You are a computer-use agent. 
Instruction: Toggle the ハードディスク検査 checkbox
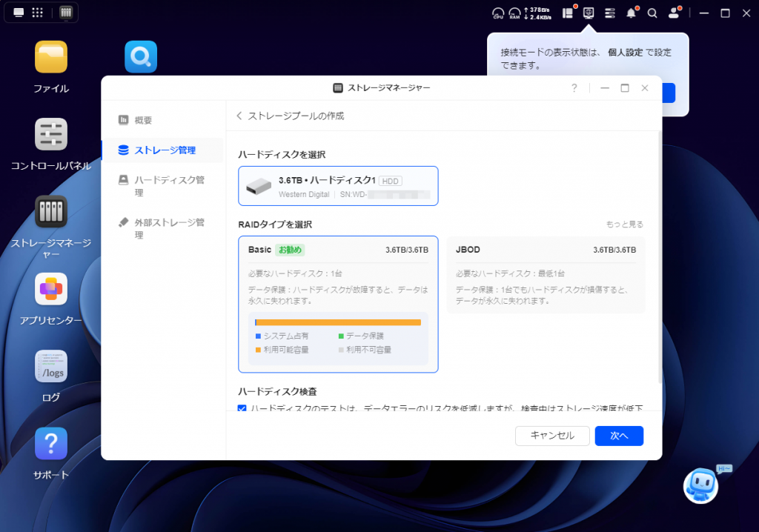(x=242, y=409)
